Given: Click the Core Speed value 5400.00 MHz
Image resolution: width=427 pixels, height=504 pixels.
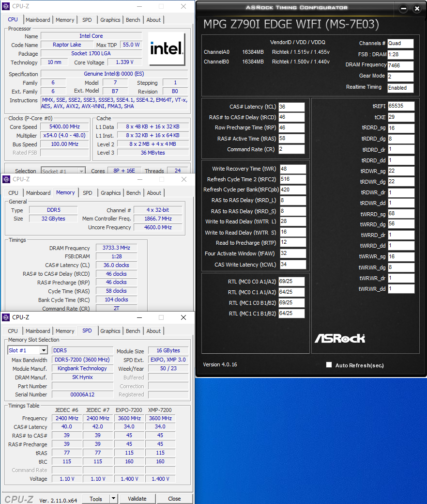Looking at the screenshot, I should [x=64, y=126].
